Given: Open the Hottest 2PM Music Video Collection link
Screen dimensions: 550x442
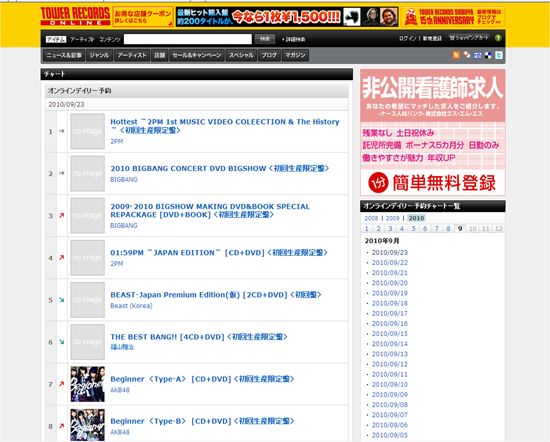Looking at the screenshot, I should click(x=225, y=126).
